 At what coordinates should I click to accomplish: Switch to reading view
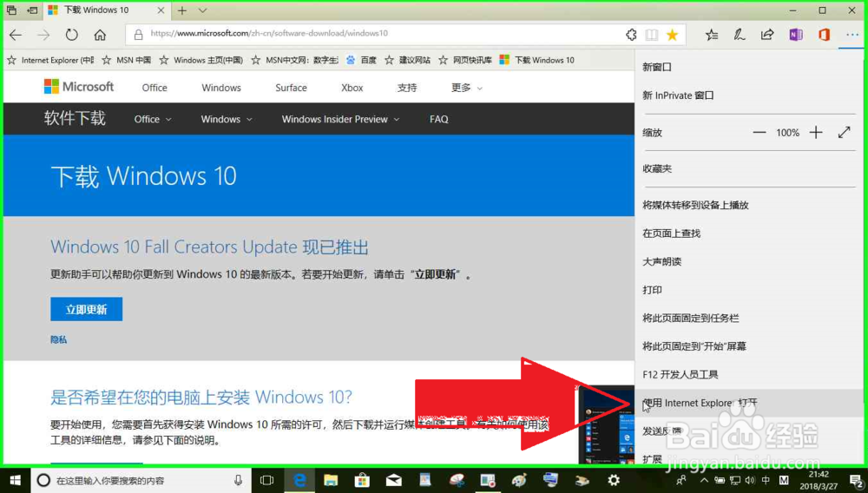coord(652,35)
